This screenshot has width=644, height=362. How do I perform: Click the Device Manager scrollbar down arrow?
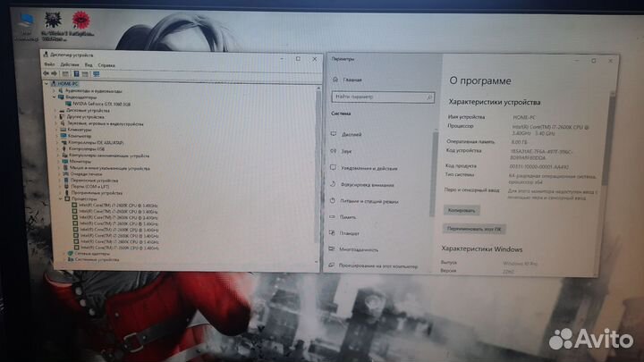[317, 261]
